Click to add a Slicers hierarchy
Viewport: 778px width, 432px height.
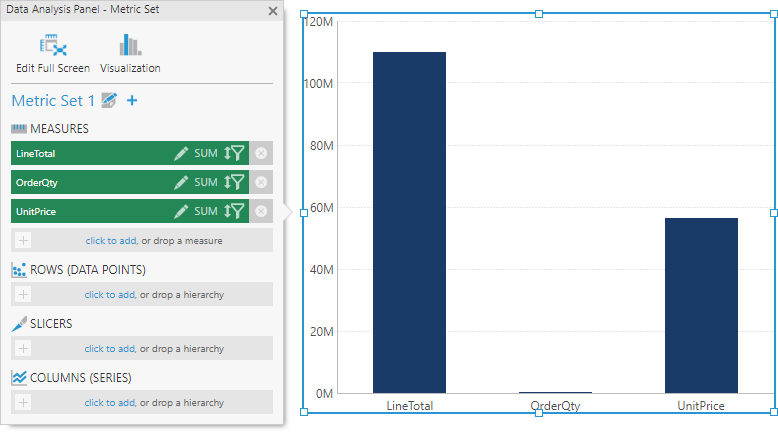pyautogui.click(x=109, y=349)
